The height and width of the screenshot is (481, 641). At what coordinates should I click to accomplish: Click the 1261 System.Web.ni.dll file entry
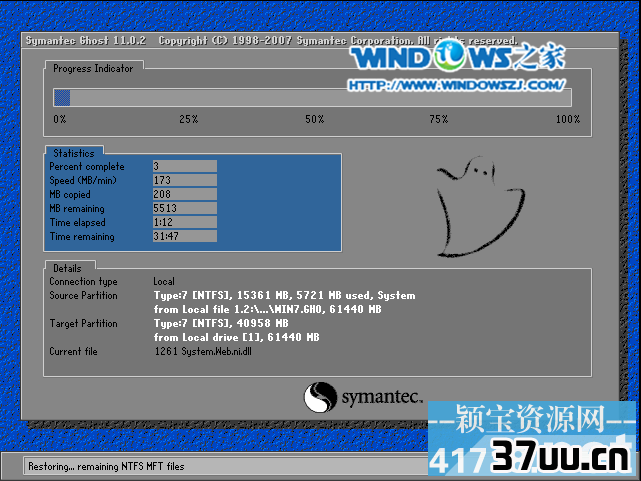(x=203, y=351)
